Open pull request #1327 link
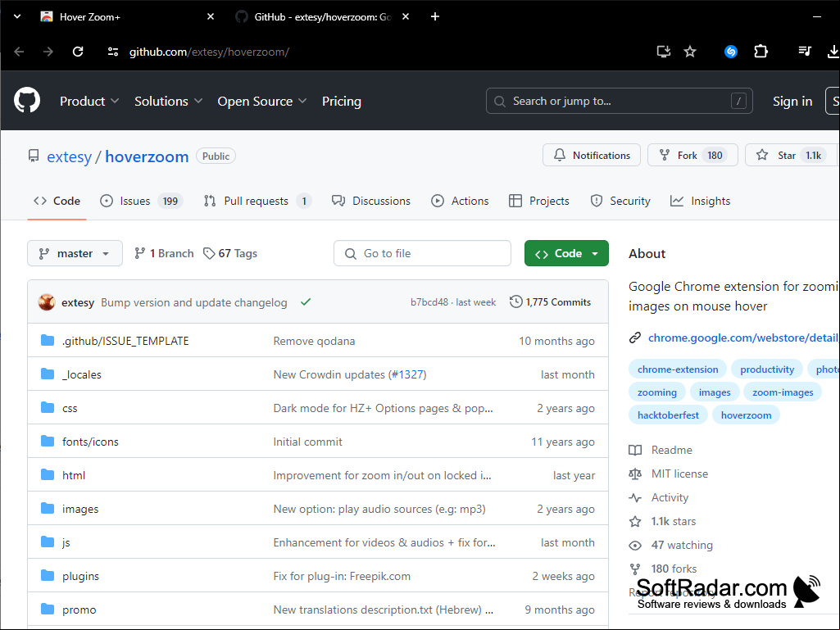The image size is (840, 630). pos(407,374)
